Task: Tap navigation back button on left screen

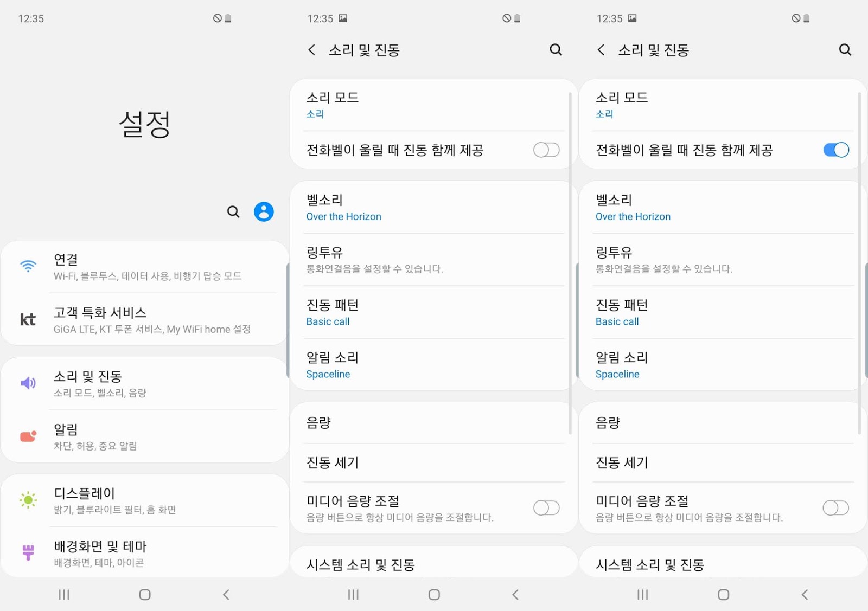Action: tap(226, 595)
